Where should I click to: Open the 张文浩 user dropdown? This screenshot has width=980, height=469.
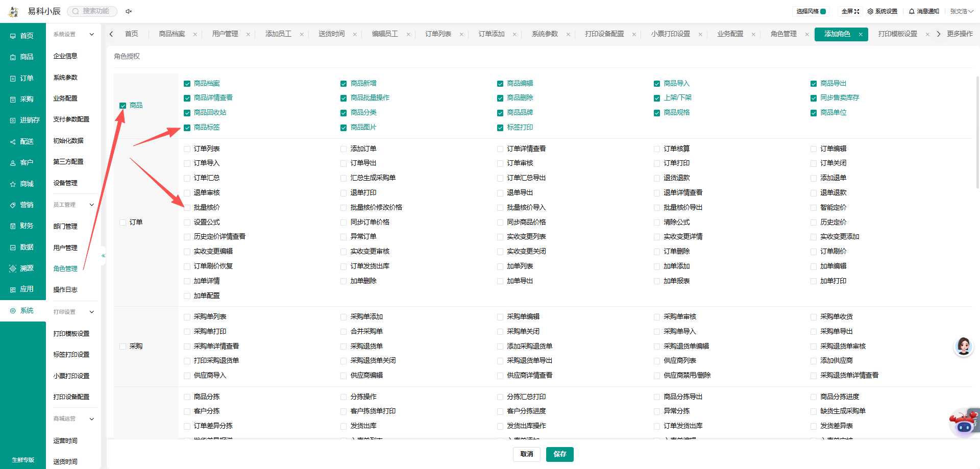[962, 11]
